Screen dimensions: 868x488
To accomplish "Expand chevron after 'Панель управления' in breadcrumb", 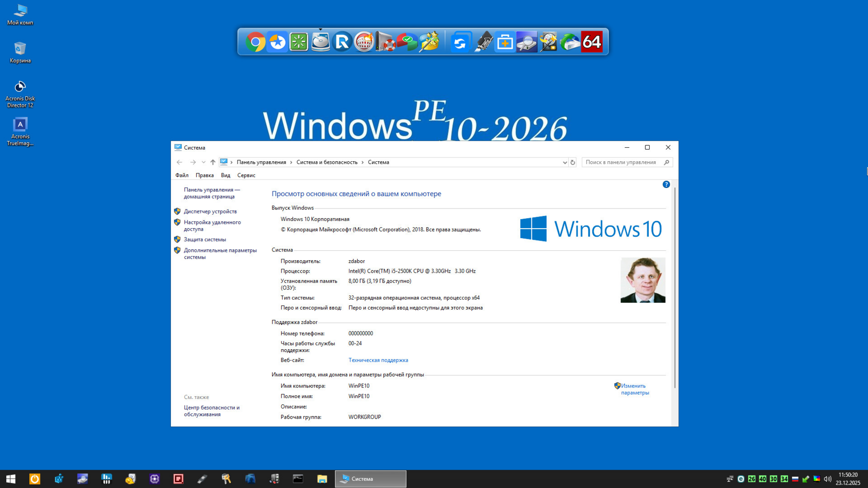I will click(x=291, y=162).
